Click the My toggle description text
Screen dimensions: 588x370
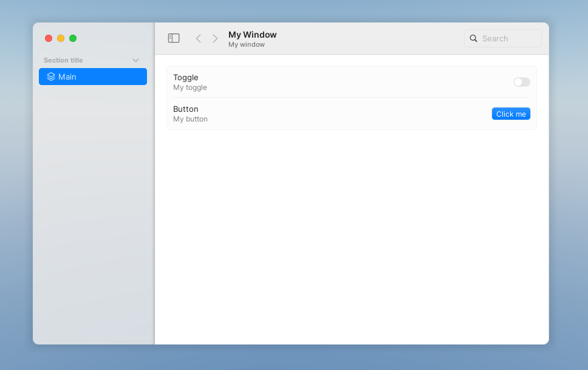[x=190, y=87]
